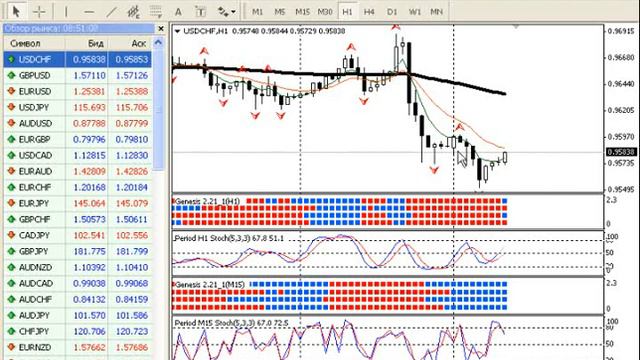Switch chart to M30 timeframe

point(325,12)
